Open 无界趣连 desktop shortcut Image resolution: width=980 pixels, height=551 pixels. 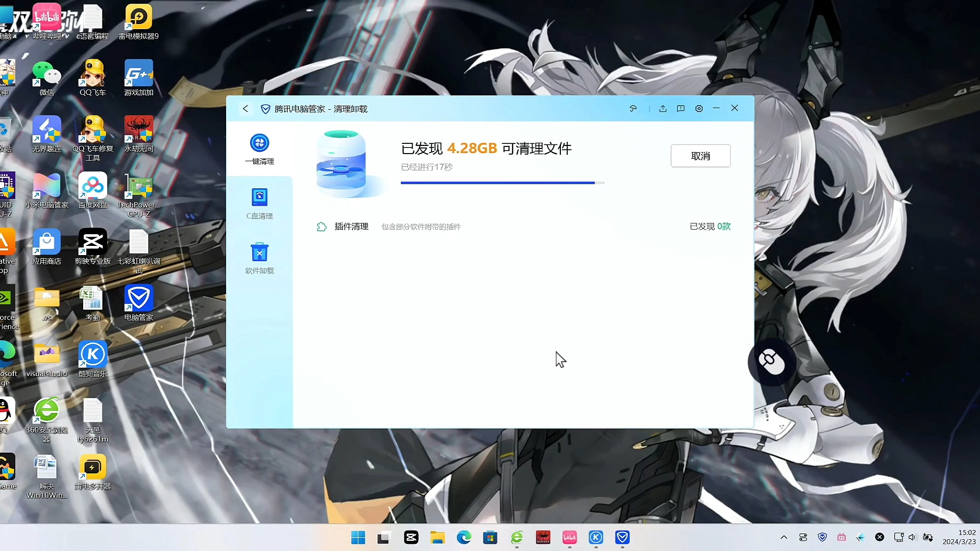tap(46, 134)
